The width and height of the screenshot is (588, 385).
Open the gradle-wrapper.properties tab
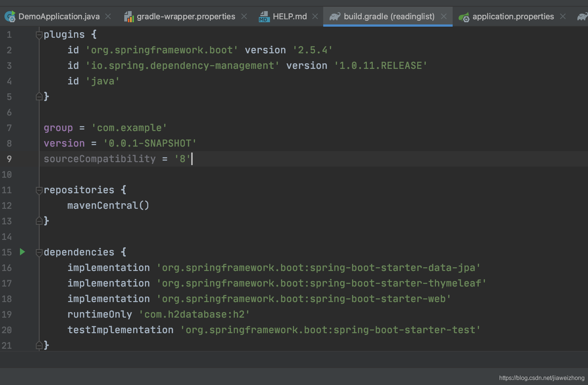click(x=186, y=17)
